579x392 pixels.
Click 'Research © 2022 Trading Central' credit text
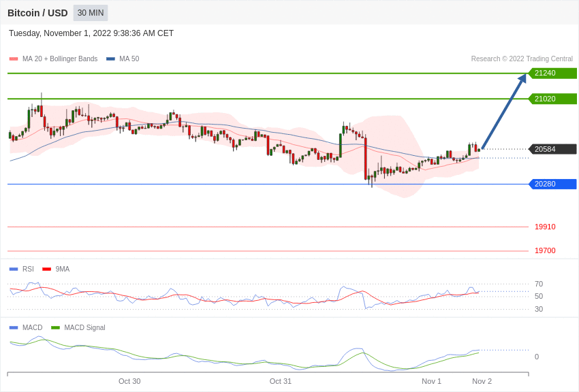522,59
